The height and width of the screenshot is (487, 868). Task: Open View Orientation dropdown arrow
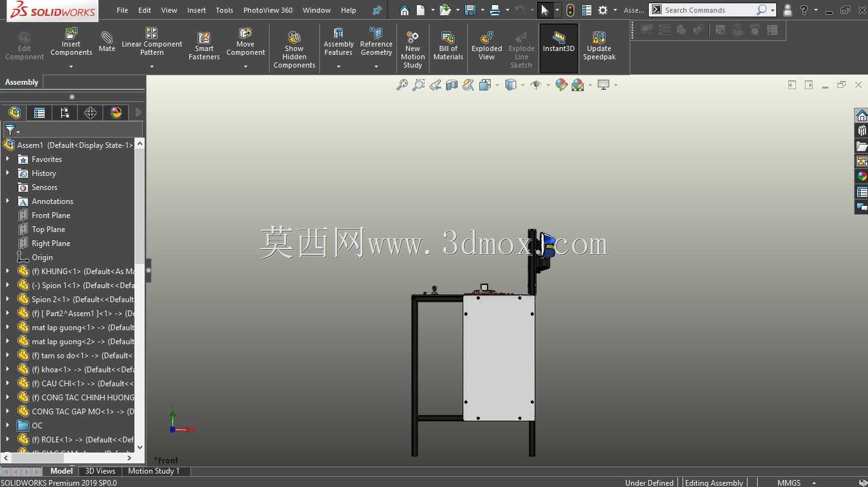click(496, 85)
